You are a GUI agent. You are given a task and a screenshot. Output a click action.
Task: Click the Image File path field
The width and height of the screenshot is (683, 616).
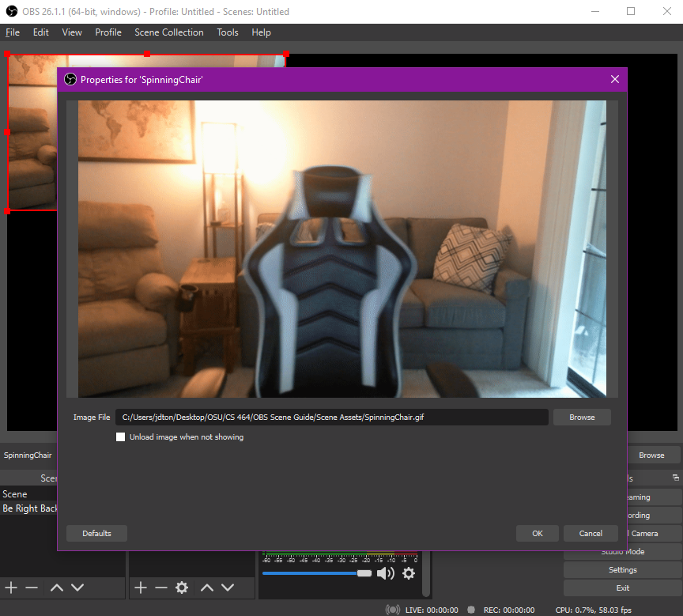[x=332, y=417]
